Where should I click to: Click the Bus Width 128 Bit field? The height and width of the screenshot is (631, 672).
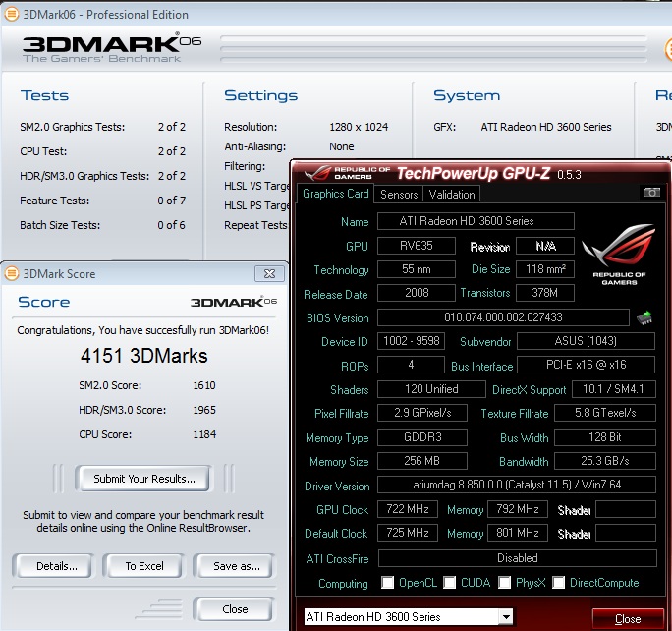(x=605, y=436)
